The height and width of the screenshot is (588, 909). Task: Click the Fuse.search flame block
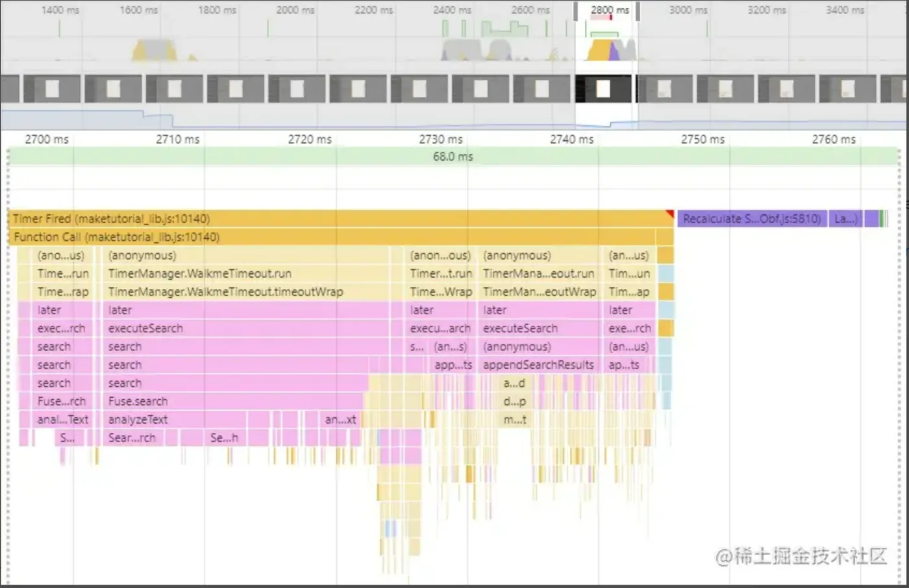point(235,401)
